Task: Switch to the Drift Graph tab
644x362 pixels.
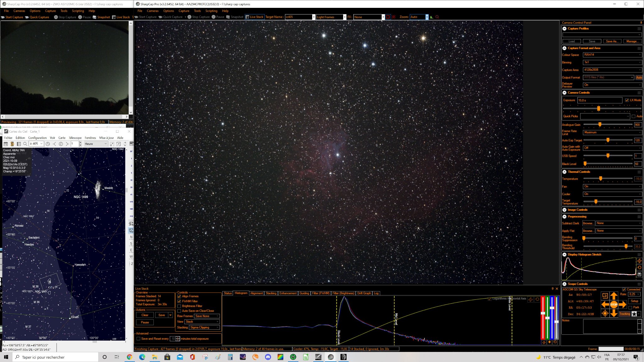Action: pos(364,293)
